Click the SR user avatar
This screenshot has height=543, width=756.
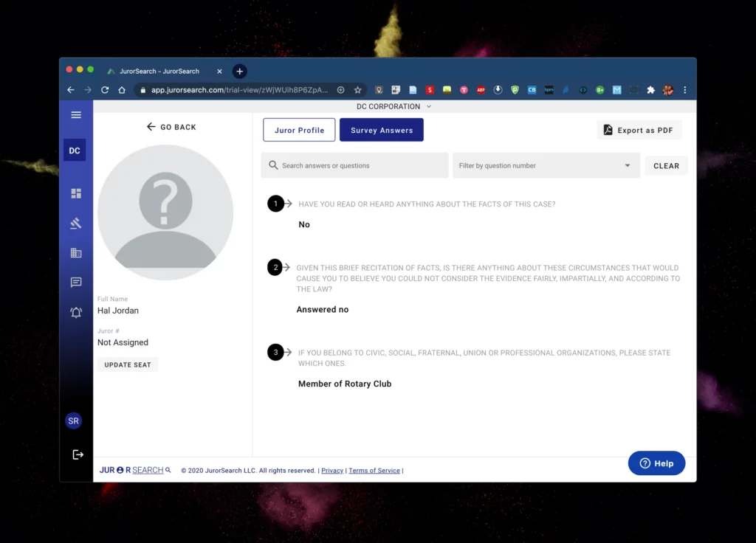click(x=73, y=421)
